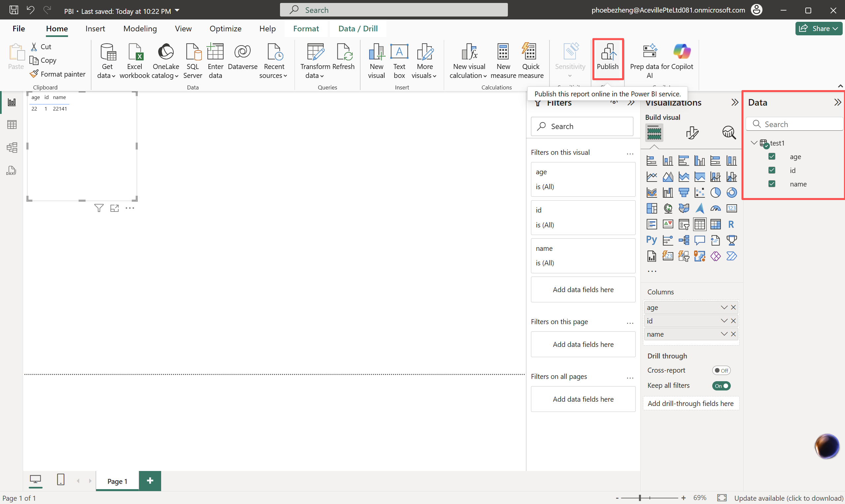Click the add new page button
The height and width of the screenshot is (504, 845).
click(150, 481)
